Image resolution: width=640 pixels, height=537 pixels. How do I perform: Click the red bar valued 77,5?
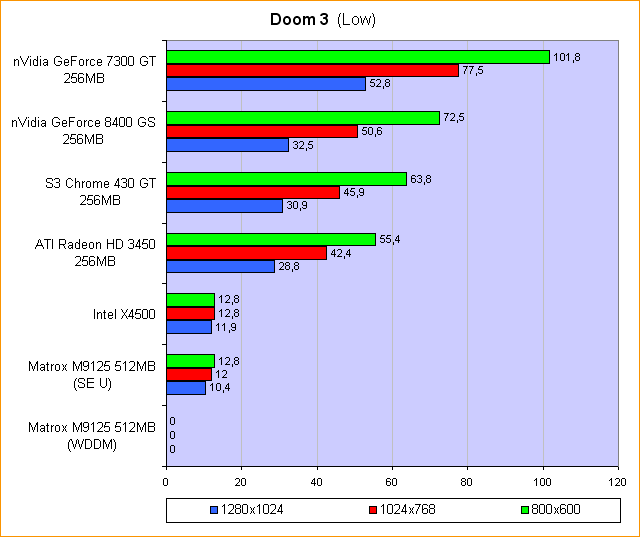coord(313,71)
